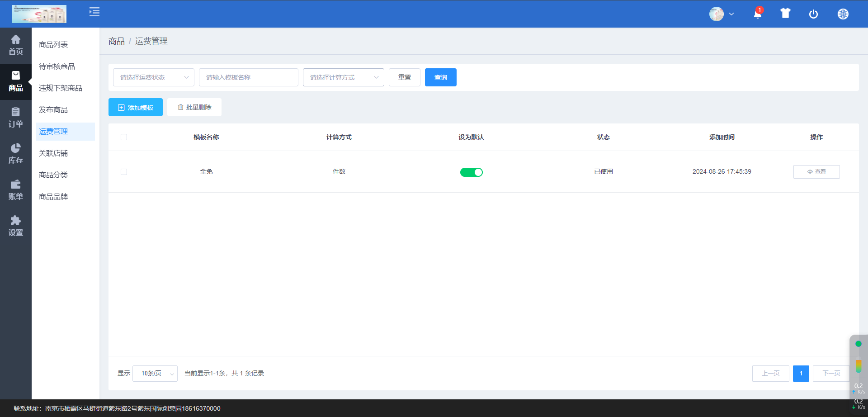Open 库存 inventory section in sidebar
The height and width of the screenshot is (417, 868).
[16, 154]
